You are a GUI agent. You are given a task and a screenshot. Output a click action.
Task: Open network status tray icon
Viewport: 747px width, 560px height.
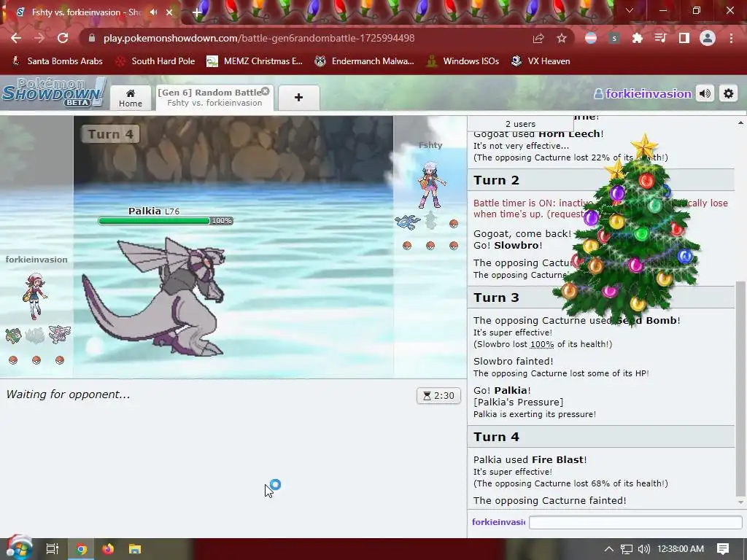[x=627, y=549]
